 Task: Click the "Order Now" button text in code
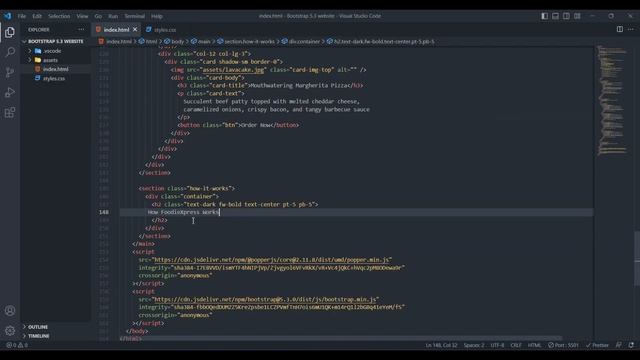pos(256,125)
